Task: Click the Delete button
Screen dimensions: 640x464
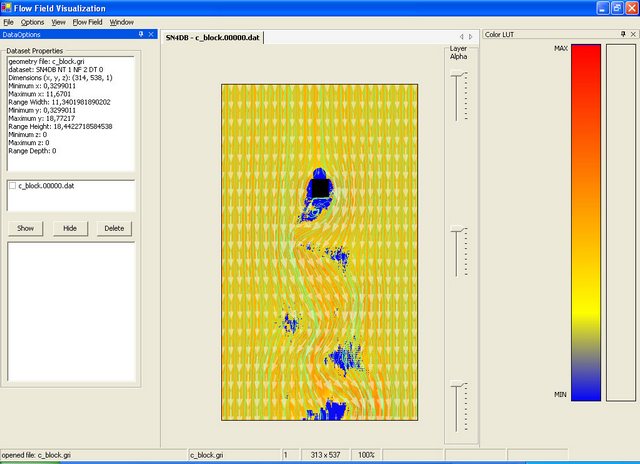Action: pyautogui.click(x=114, y=228)
